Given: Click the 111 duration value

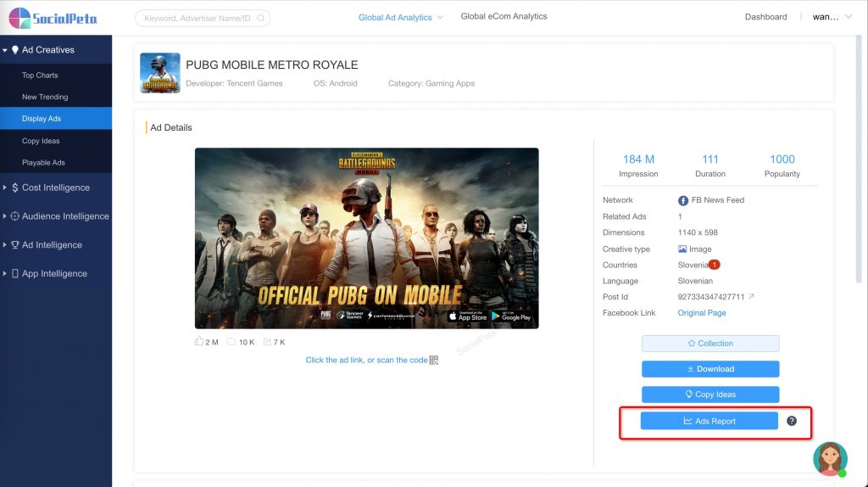Looking at the screenshot, I should tap(710, 160).
